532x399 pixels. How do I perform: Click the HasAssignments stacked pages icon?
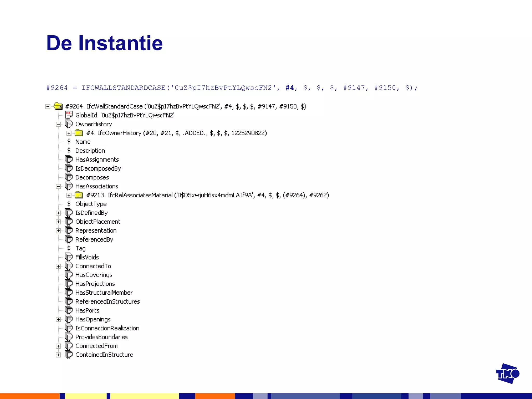click(69, 159)
